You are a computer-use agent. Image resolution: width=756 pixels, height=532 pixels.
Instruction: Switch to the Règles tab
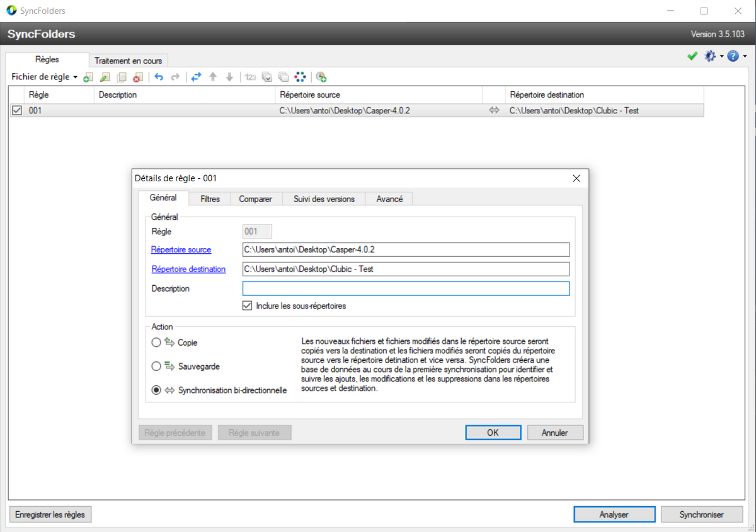click(47, 60)
